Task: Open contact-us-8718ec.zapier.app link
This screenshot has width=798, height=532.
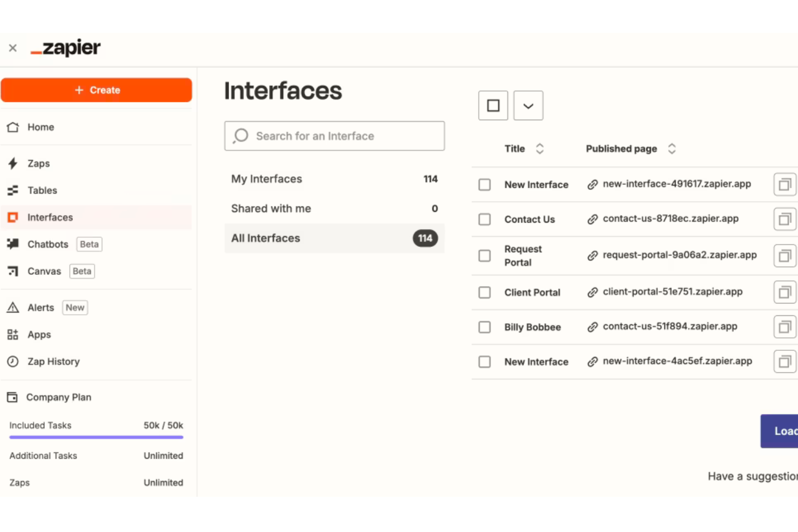Action: click(671, 218)
